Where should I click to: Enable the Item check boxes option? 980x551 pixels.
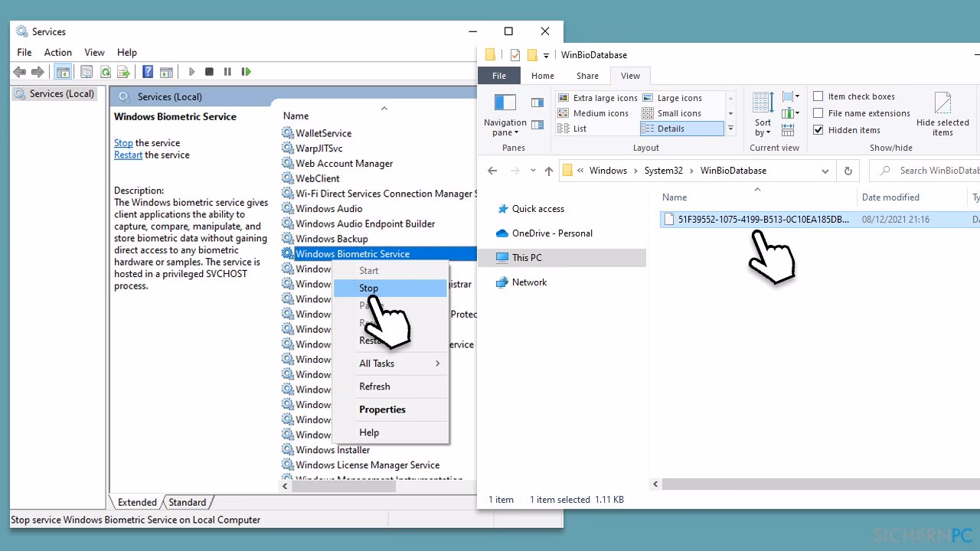pos(818,96)
